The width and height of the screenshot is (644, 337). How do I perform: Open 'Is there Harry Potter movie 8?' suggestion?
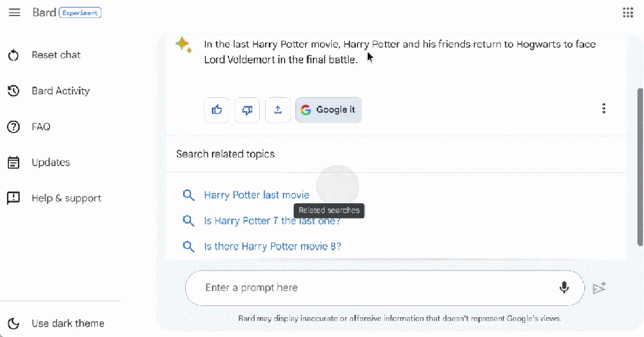pyautogui.click(x=272, y=246)
